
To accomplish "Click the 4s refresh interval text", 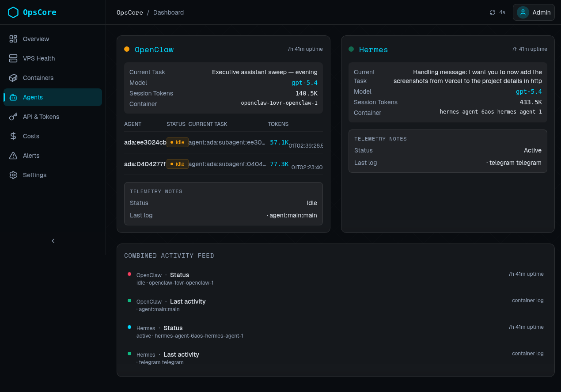I will click(x=502, y=12).
